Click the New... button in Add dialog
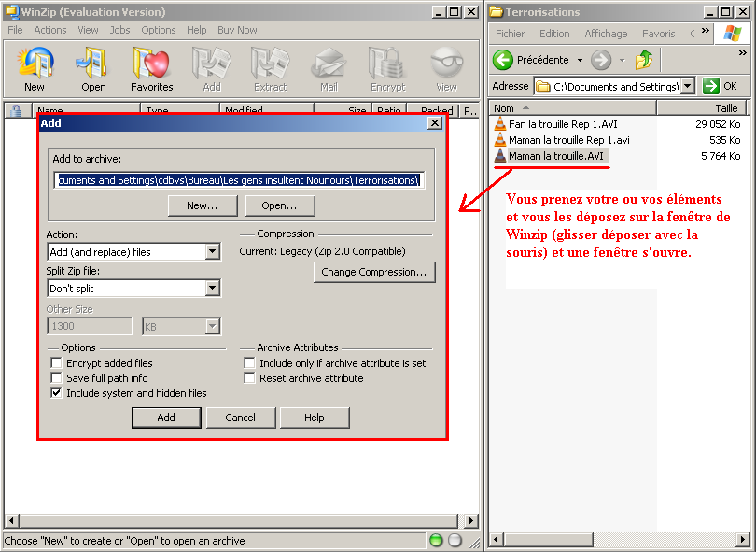 click(x=203, y=205)
